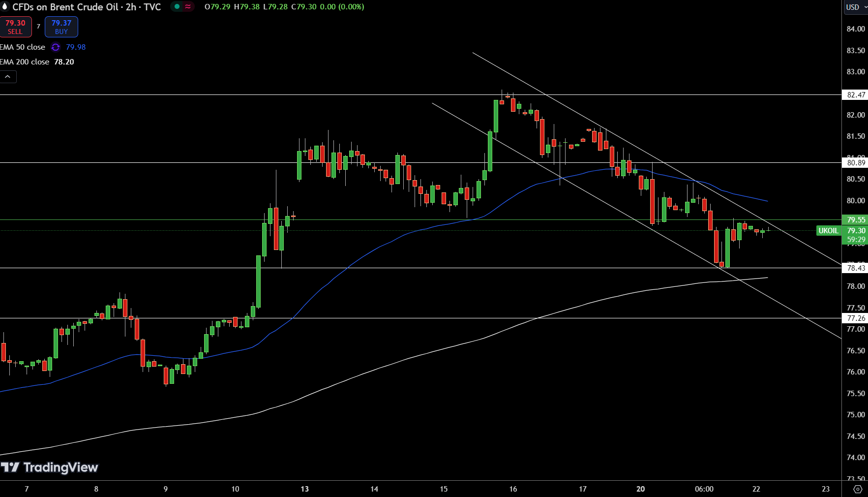Click date 20 on the time axis
Screen dimensions: 868x497
[640, 489]
